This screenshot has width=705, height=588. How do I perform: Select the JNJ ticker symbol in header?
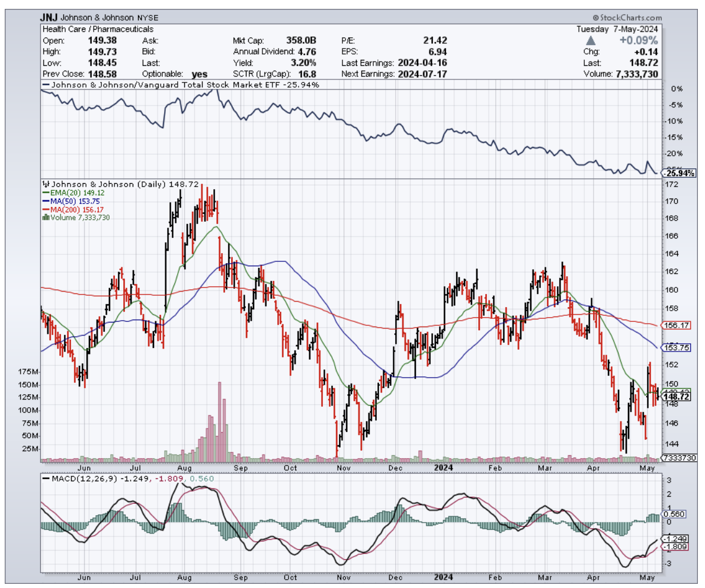click(50, 18)
